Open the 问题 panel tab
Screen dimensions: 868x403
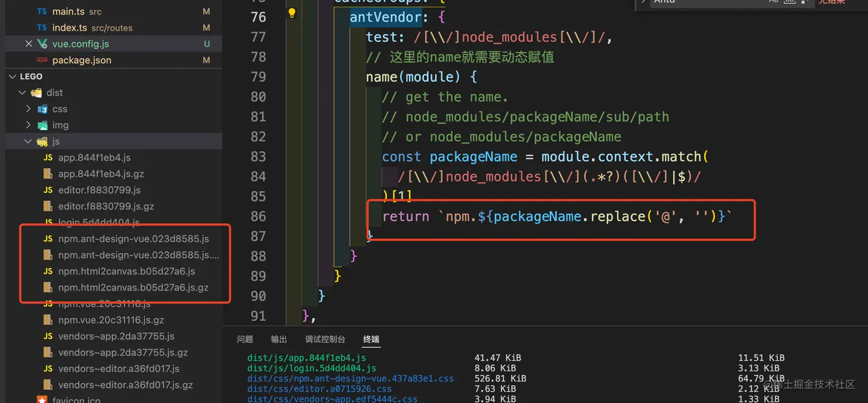coord(245,339)
